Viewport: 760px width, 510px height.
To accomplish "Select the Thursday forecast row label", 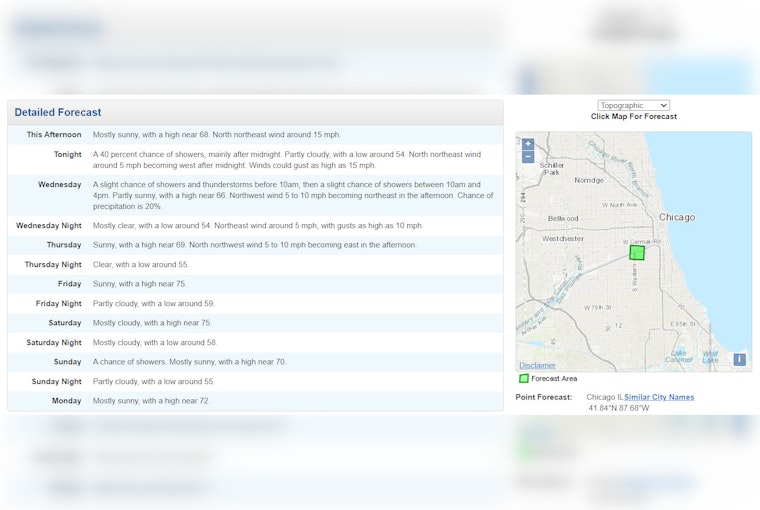I will point(64,245).
